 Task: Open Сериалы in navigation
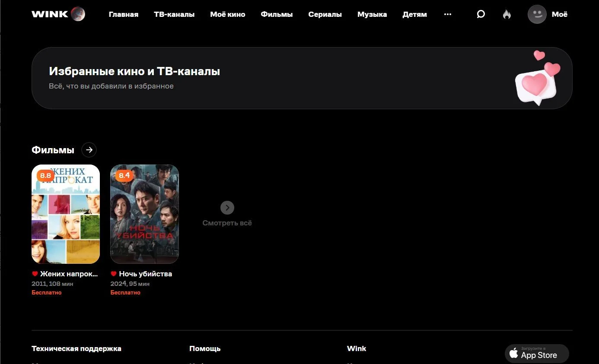(x=325, y=14)
